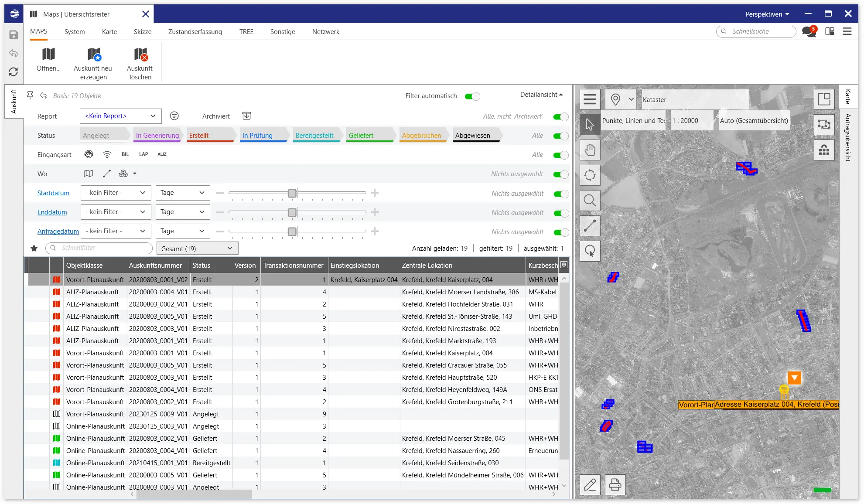Select the magnifier zoom tool in map
This screenshot has width=864, height=504.
coord(590,201)
